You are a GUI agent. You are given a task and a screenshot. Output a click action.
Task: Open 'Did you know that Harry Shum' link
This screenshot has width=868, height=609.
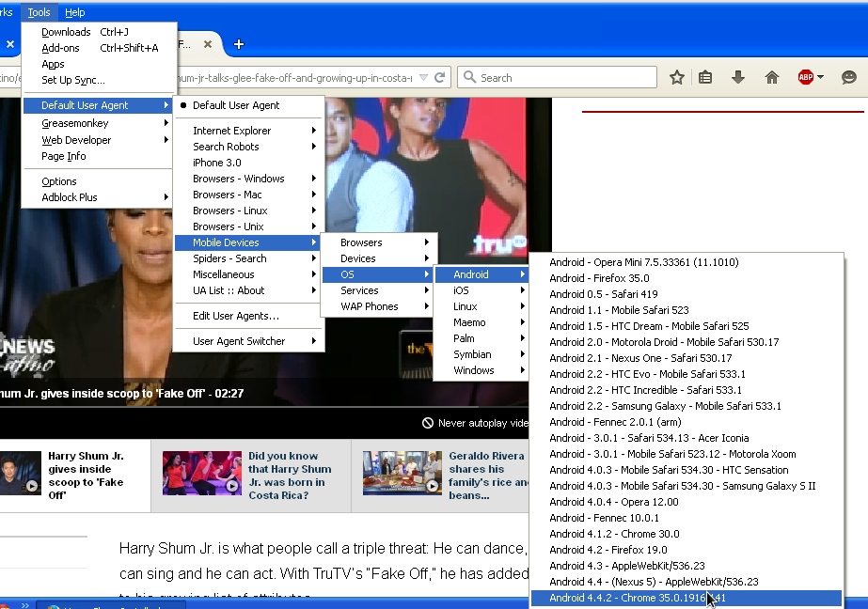pyautogui.click(x=290, y=476)
